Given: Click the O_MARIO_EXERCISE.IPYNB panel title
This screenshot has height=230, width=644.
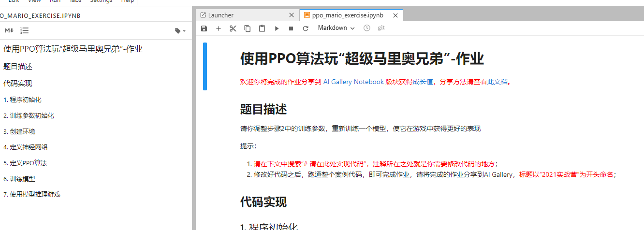Looking at the screenshot, I should (40, 15).
